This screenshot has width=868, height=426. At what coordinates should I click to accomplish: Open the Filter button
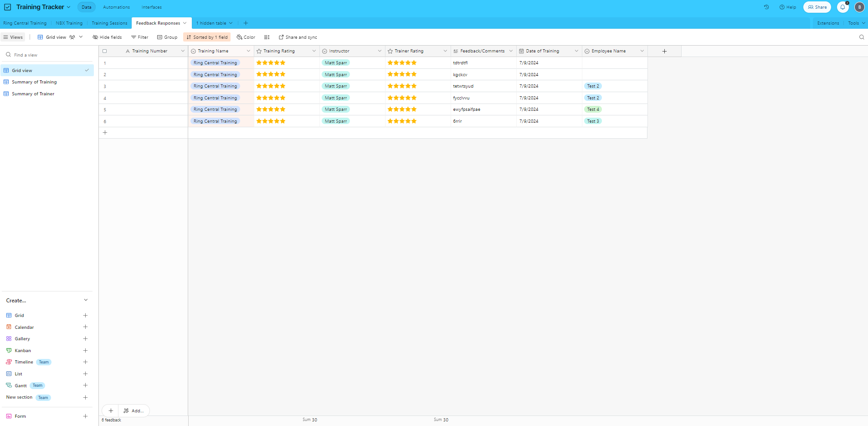pyautogui.click(x=139, y=37)
